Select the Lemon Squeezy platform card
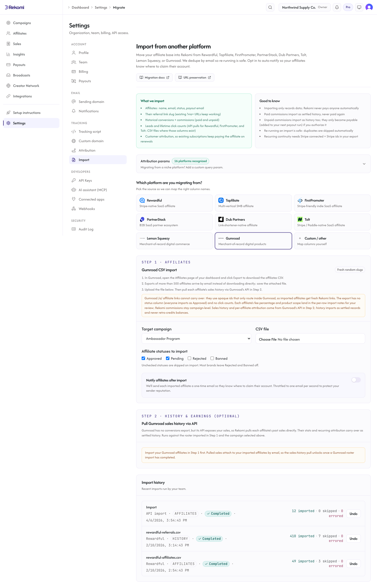The image size is (377, 588). point(174,241)
